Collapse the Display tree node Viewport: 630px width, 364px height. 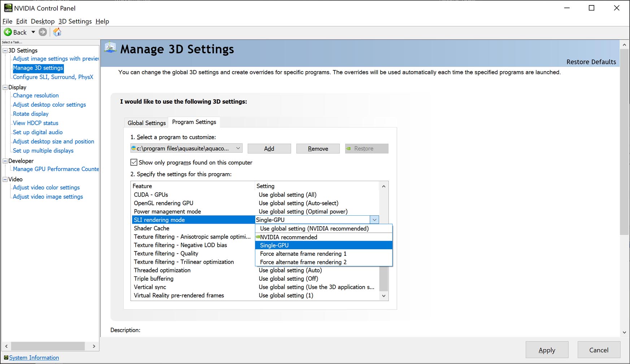5,87
